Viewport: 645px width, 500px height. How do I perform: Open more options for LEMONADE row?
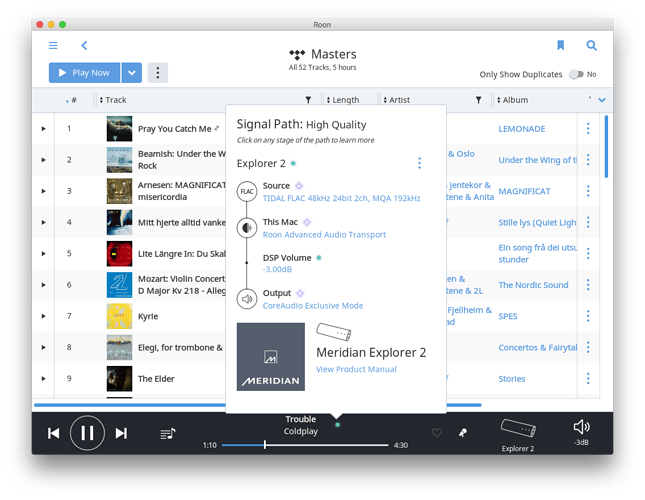pyautogui.click(x=588, y=129)
